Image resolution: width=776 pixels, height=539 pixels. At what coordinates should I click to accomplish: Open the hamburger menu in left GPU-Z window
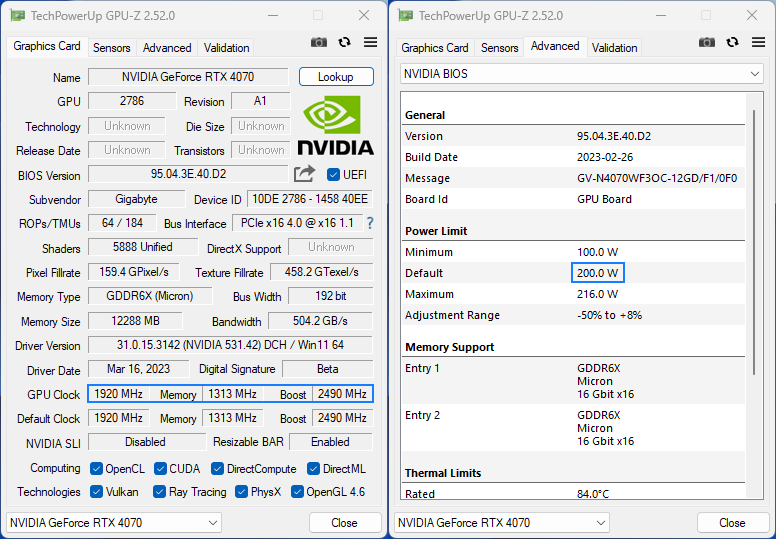click(371, 43)
